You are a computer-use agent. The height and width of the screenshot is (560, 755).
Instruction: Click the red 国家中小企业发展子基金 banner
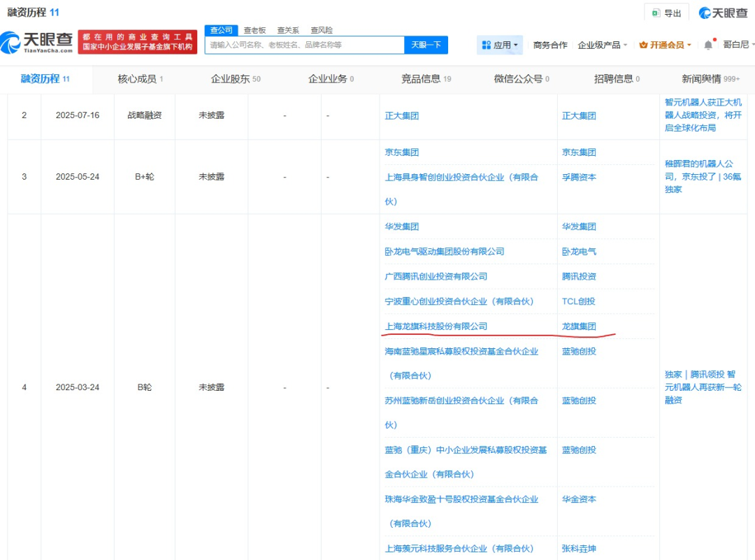[x=137, y=42]
